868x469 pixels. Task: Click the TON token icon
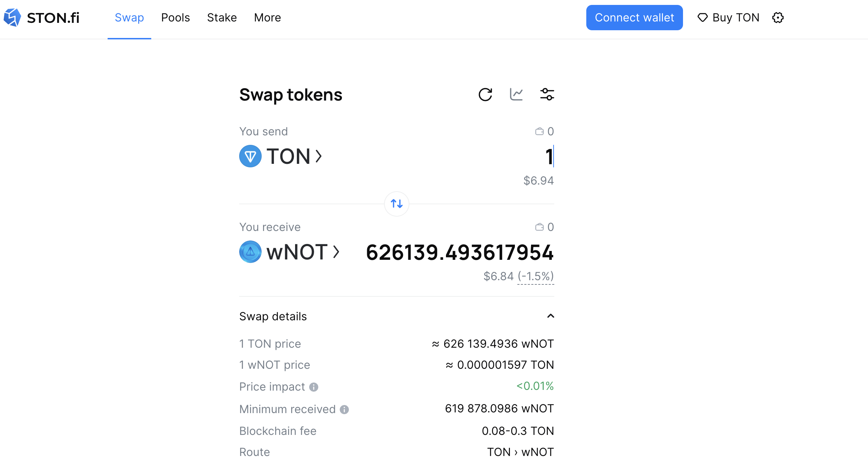(x=250, y=156)
